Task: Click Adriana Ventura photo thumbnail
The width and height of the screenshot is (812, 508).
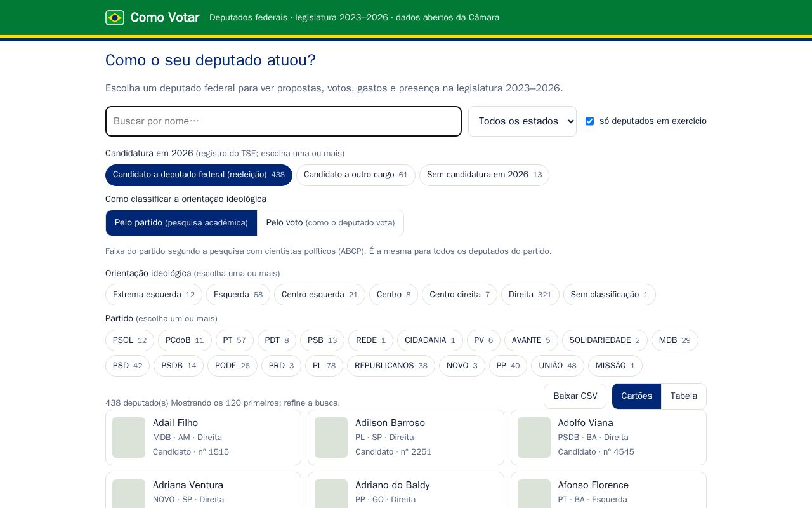Action: coord(129,494)
